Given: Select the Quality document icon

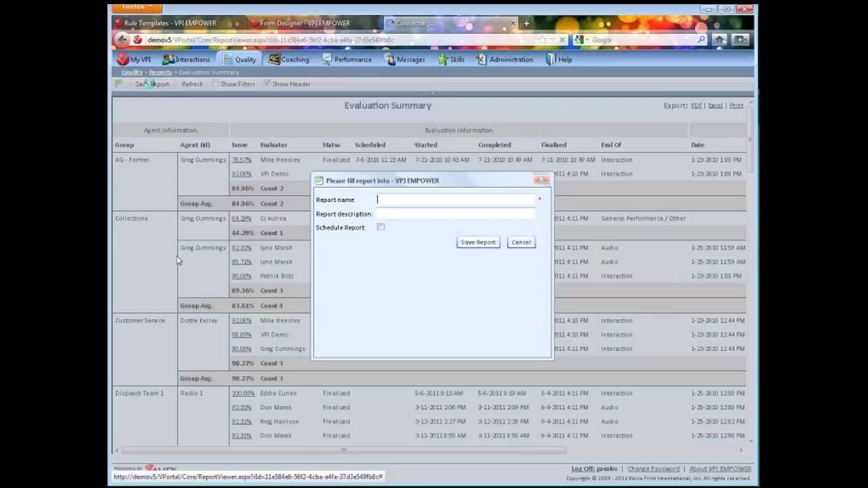Looking at the screenshot, I should click(x=228, y=60).
